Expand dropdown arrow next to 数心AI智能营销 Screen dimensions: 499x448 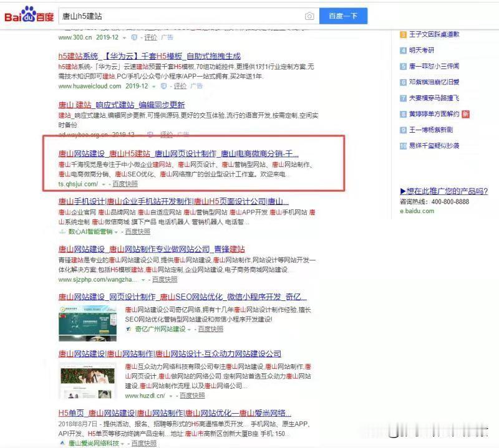pos(116,232)
